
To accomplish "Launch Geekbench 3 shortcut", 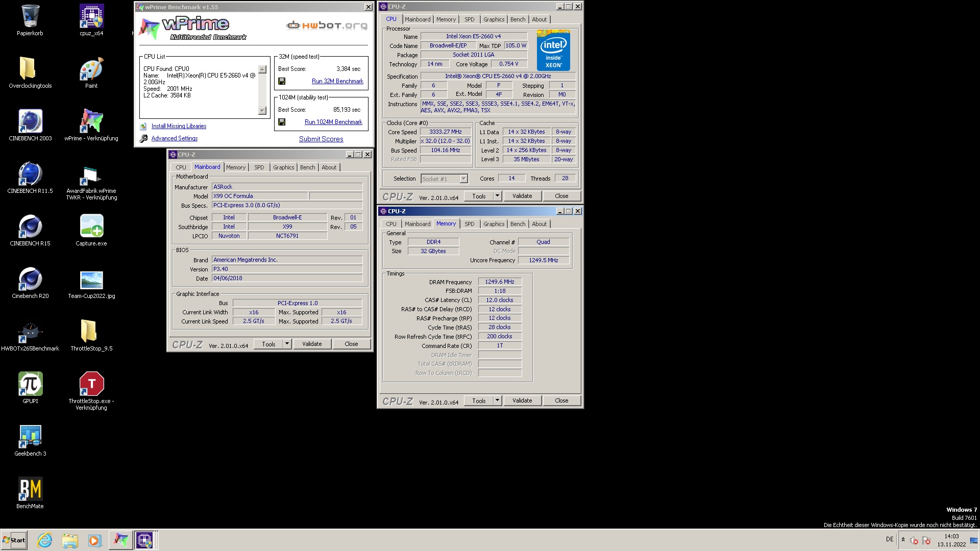I will 30,441.
